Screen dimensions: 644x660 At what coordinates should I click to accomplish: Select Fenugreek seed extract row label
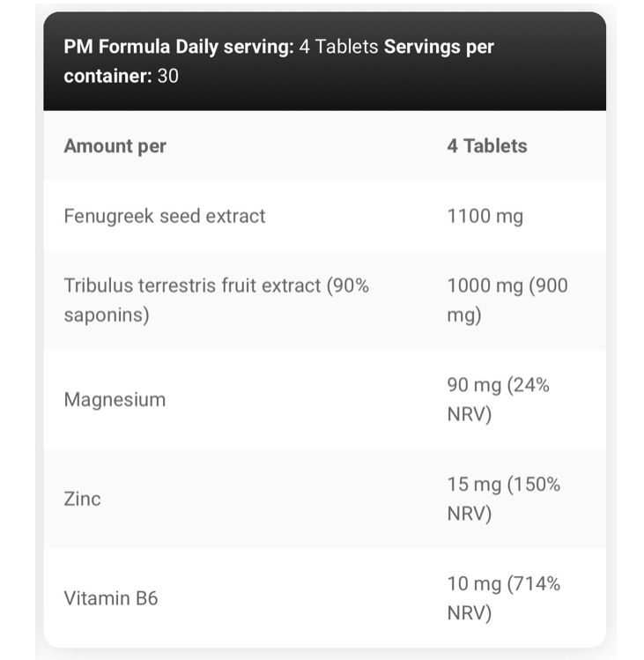[x=165, y=217]
